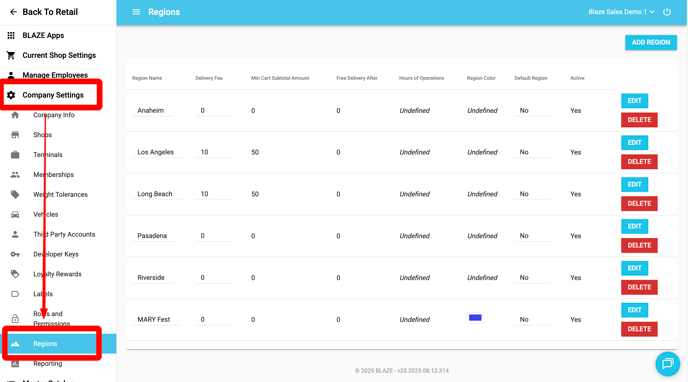Click the Developer Keys key icon
Viewport: 688px width, 382px height.
point(15,254)
